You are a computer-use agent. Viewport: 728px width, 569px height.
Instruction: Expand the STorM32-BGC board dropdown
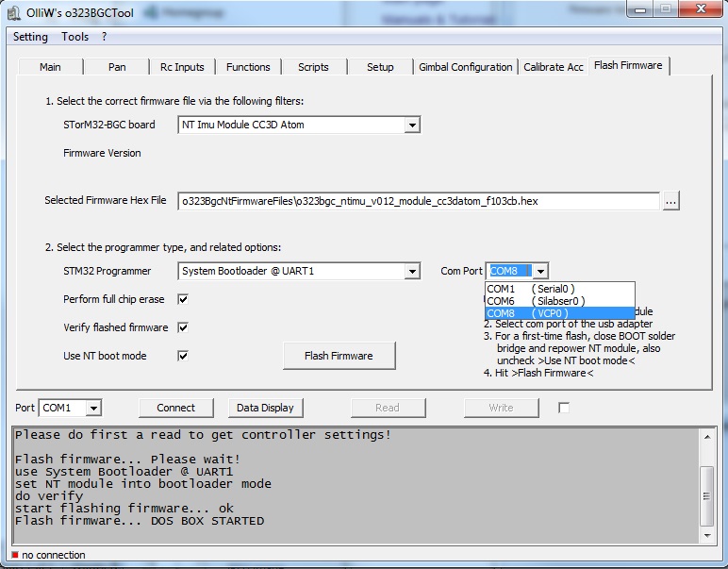coord(412,125)
